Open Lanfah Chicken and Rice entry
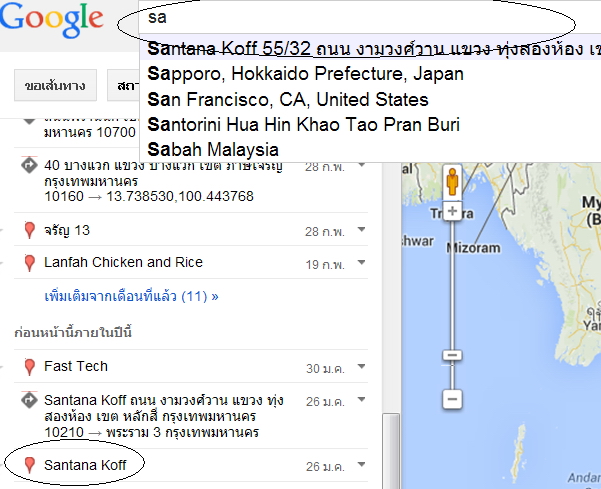Screen dimensions: 601x489 [123, 262]
